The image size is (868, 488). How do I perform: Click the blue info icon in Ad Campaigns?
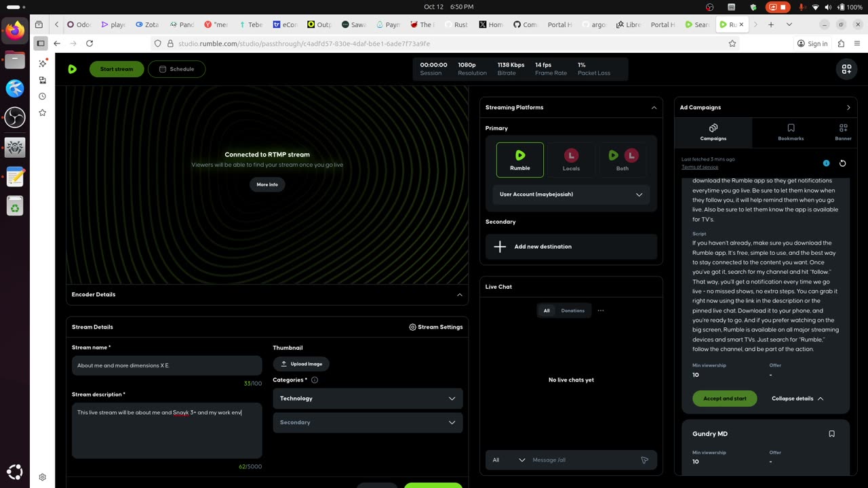pos(826,163)
